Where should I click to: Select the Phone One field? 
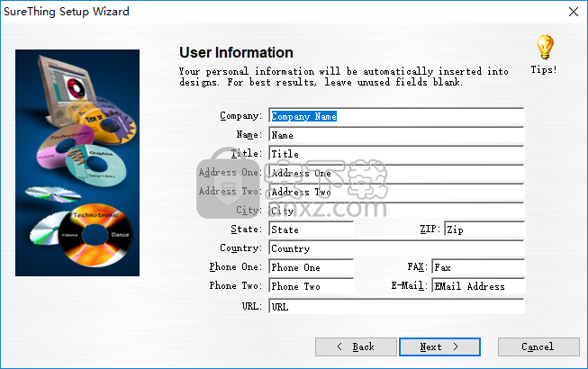click(x=312, y=266)
